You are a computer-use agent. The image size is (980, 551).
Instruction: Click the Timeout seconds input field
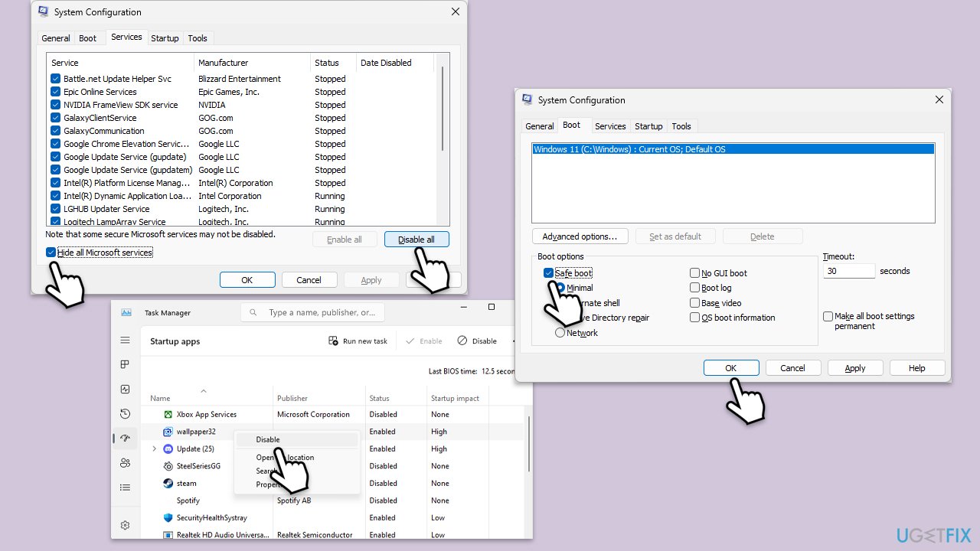click(x=849, y=271)
